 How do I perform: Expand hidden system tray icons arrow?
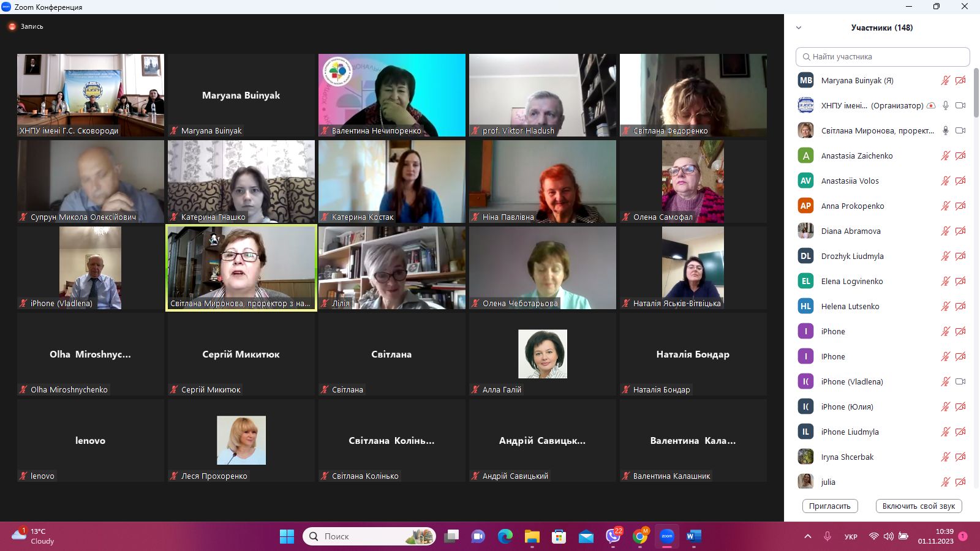coord(808,536)
